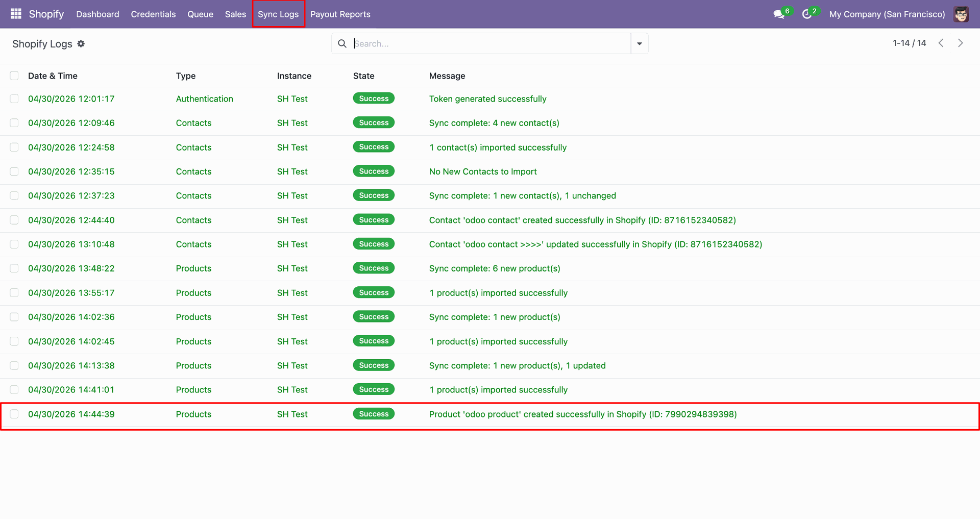
Task: Open the Credentials menu
Action: (x=153, y=14)
